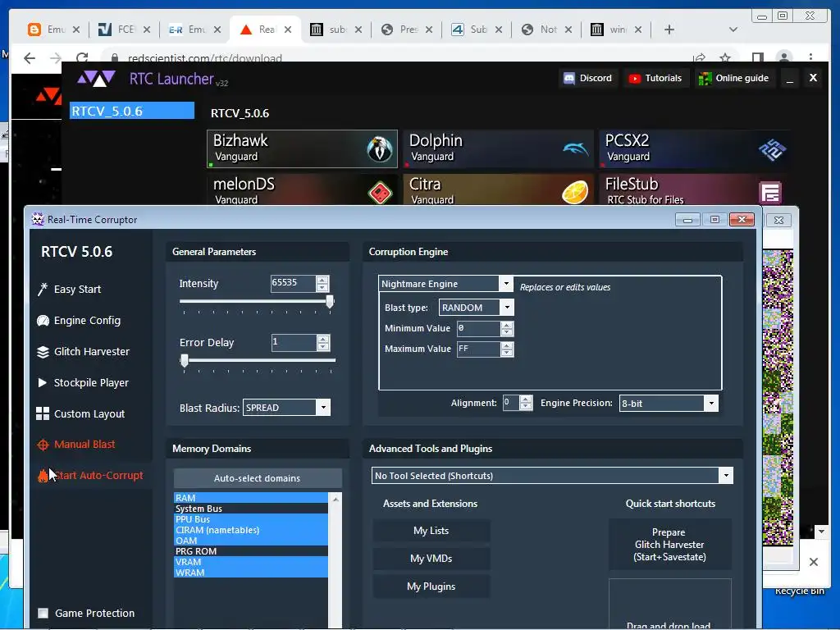840x630 pixels.
Task: Click the Error Delay slider handle
Action: click(x=185, y=361)
